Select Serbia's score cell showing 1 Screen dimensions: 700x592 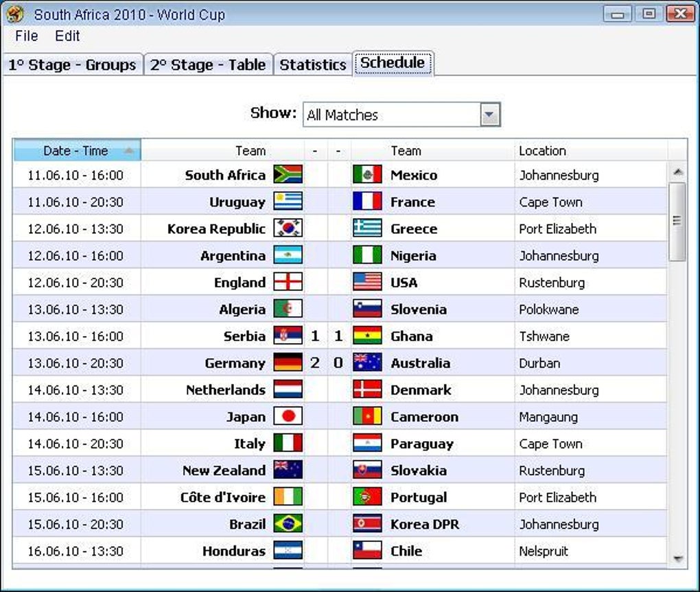(315, 335)
